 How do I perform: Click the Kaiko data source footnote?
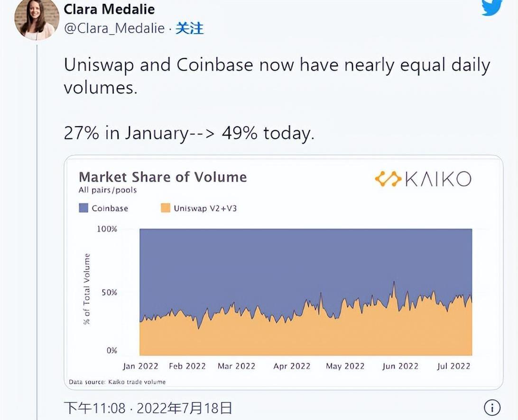coord(117,382)
